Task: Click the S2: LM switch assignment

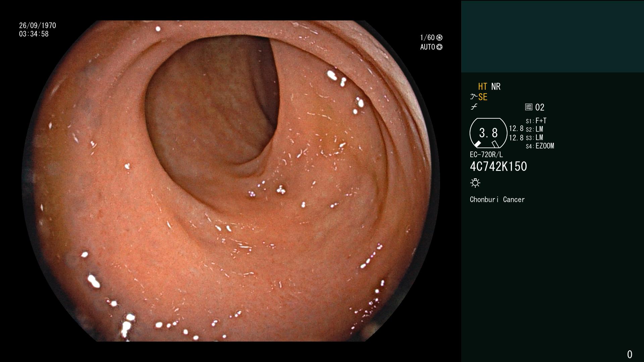Action: pyautogui.click(x=534, y=129)
